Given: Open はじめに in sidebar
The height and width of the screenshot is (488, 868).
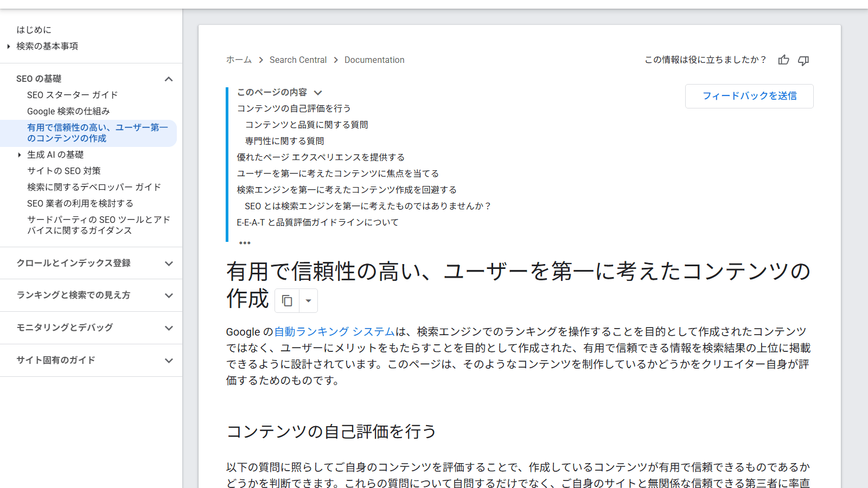Looking at the screenshot, I should (x=34, y=30).
